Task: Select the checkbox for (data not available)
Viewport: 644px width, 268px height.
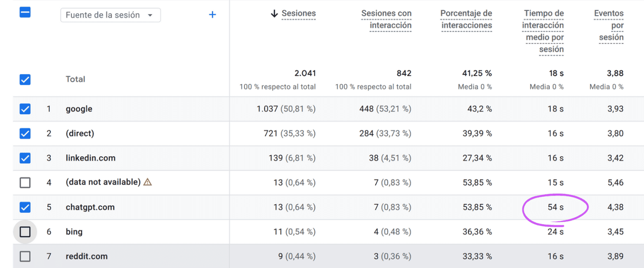Action: click(x=25, y=182)
